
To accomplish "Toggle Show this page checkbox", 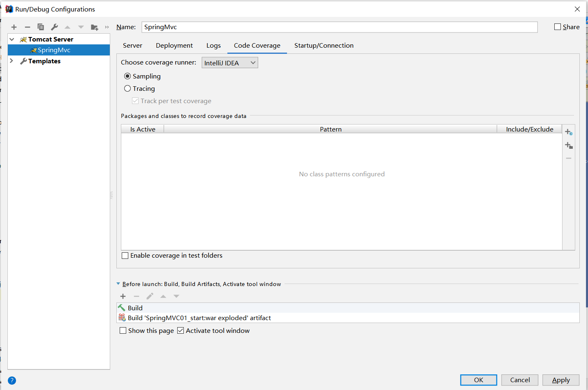I will (x=123, y=331).
